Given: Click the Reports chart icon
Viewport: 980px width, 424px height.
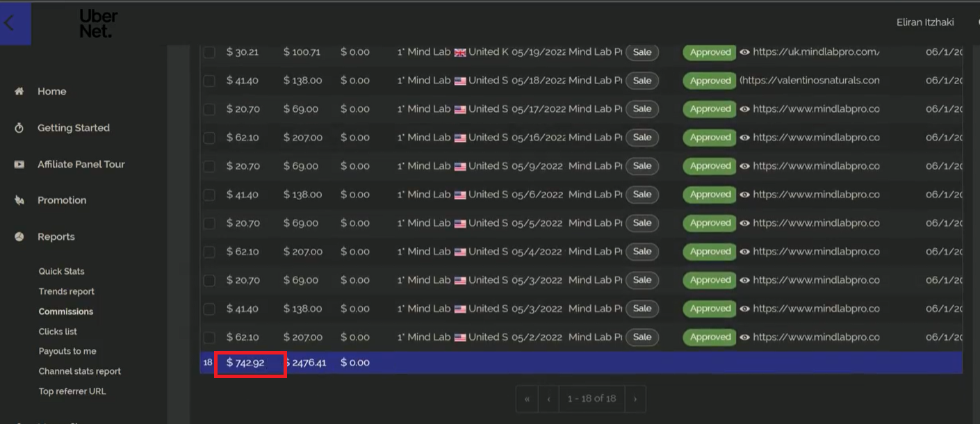Looking at the screenshot, I should pyautogui.click(x=19, y=236).
